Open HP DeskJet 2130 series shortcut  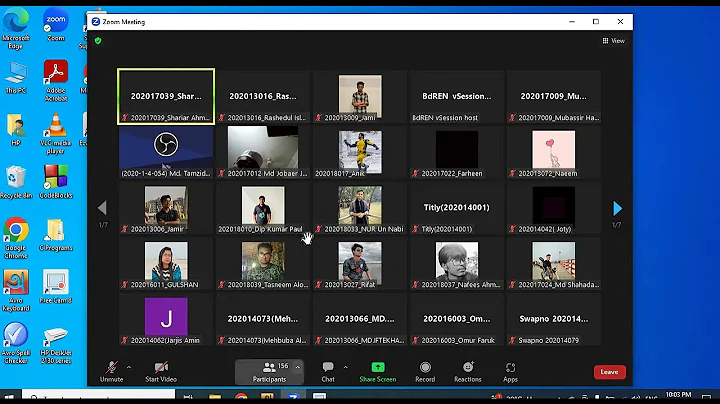(56, 345)
